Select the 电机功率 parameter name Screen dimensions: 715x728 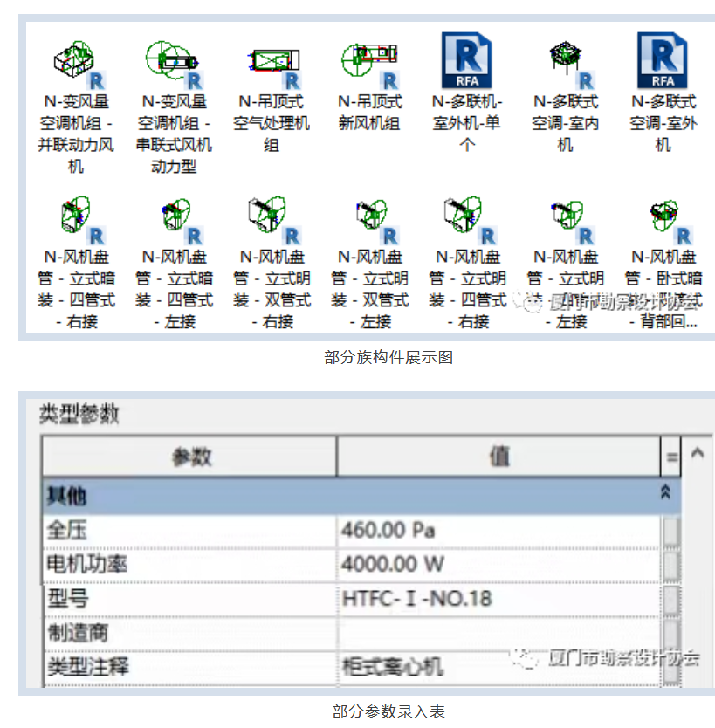click(86, 565)
